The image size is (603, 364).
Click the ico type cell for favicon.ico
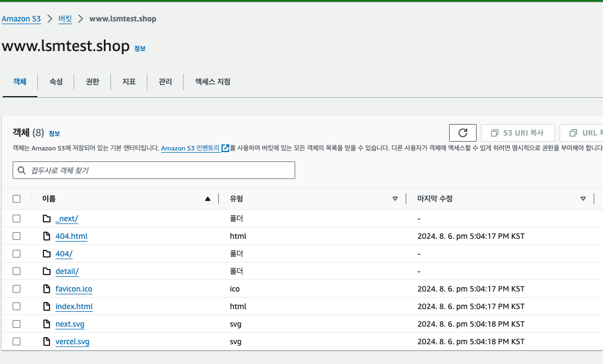235,289
